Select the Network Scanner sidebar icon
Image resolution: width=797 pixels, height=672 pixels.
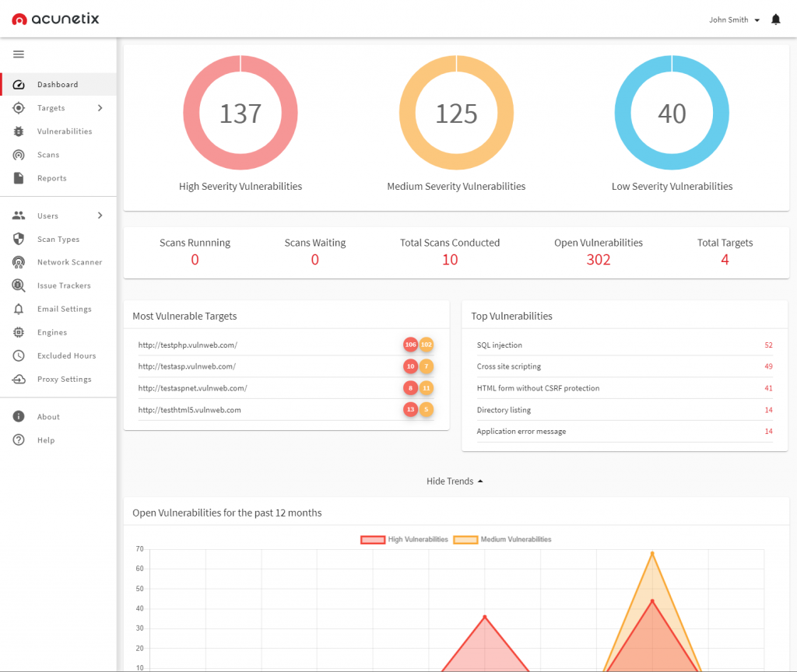(18, 262)
